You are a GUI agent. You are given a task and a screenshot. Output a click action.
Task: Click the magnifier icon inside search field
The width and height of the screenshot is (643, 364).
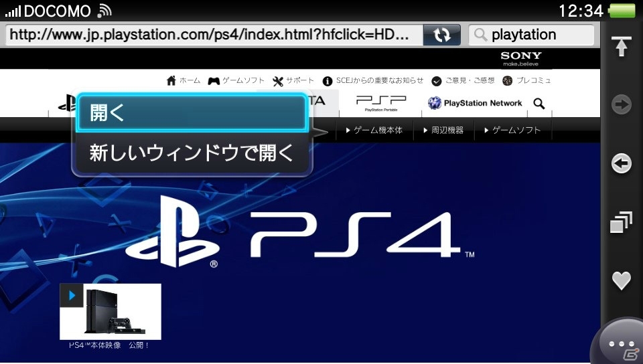pos(480,35)
